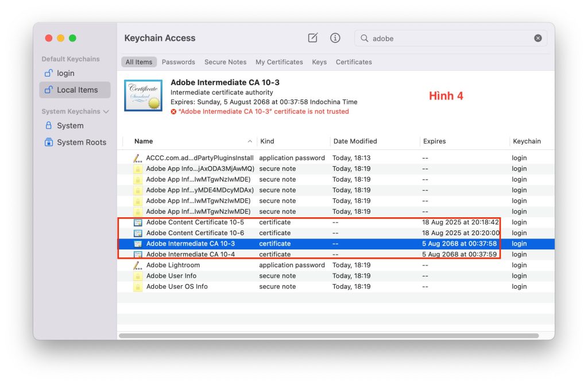The height and width of the screenshot is (384, 588).
Task: Click the Adobe Lightroom application password icon
Action: (137, 266)
